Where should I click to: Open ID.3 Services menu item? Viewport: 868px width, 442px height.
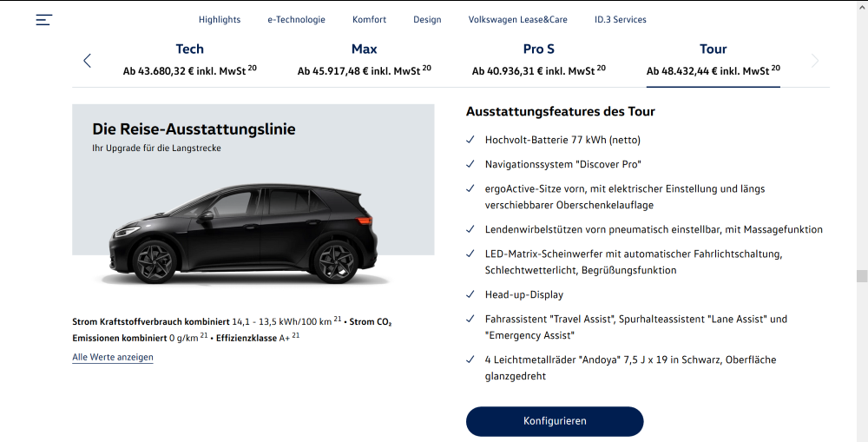click(x=620, y=19)
